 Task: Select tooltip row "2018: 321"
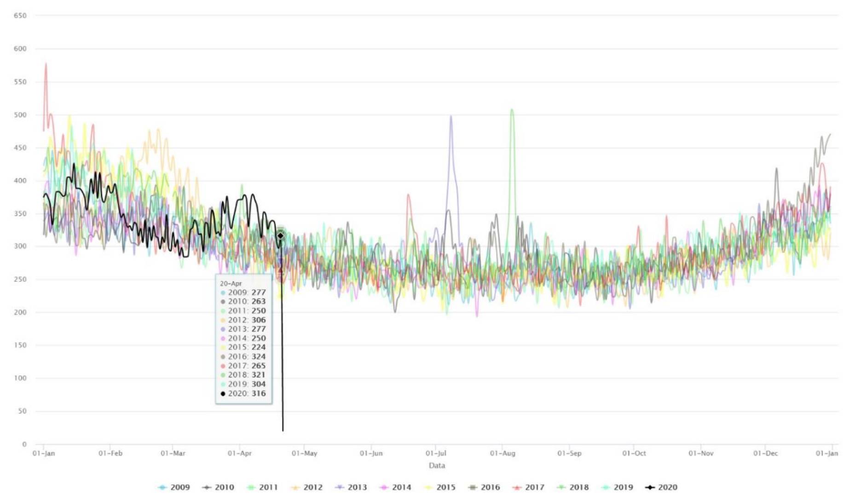click(x=243, y=375)
